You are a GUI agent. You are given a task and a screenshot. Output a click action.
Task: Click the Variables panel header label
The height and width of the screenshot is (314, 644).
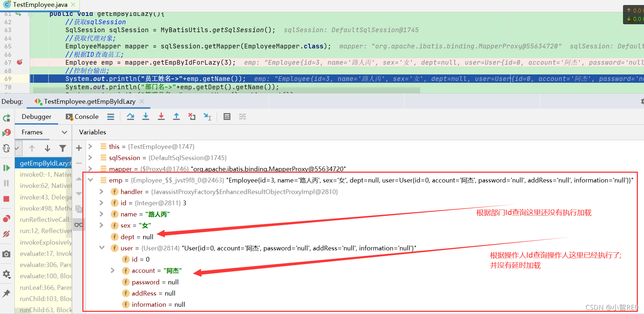[92, 132]
